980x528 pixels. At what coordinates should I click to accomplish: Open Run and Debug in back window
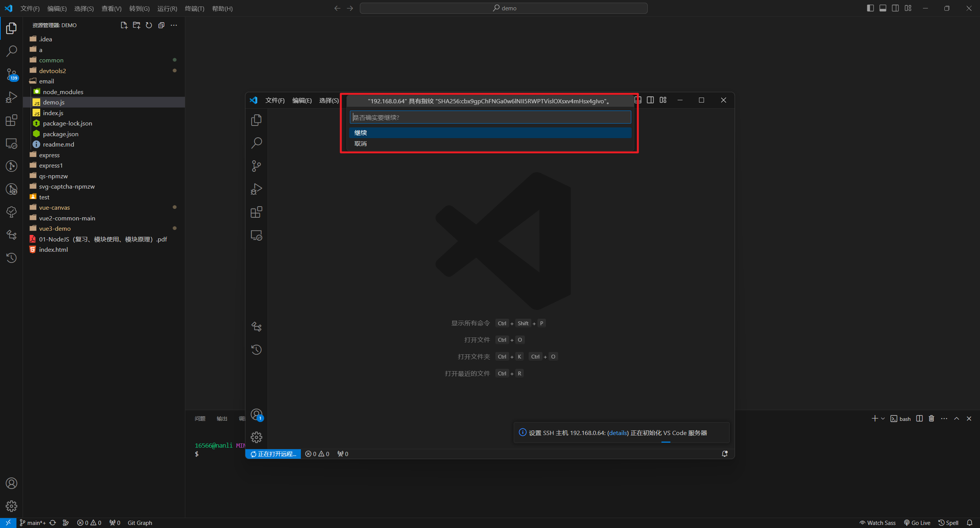pyautogui.click(x=11, y=97)
